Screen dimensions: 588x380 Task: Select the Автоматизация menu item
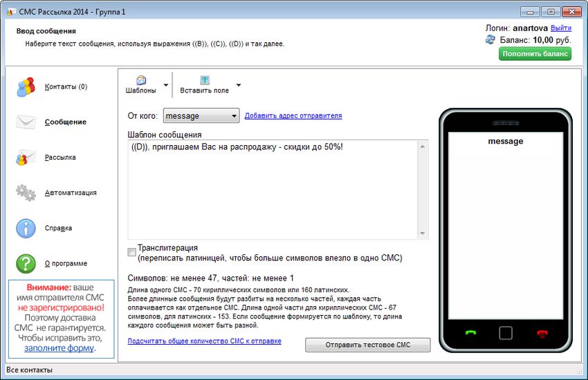(71, 193)
